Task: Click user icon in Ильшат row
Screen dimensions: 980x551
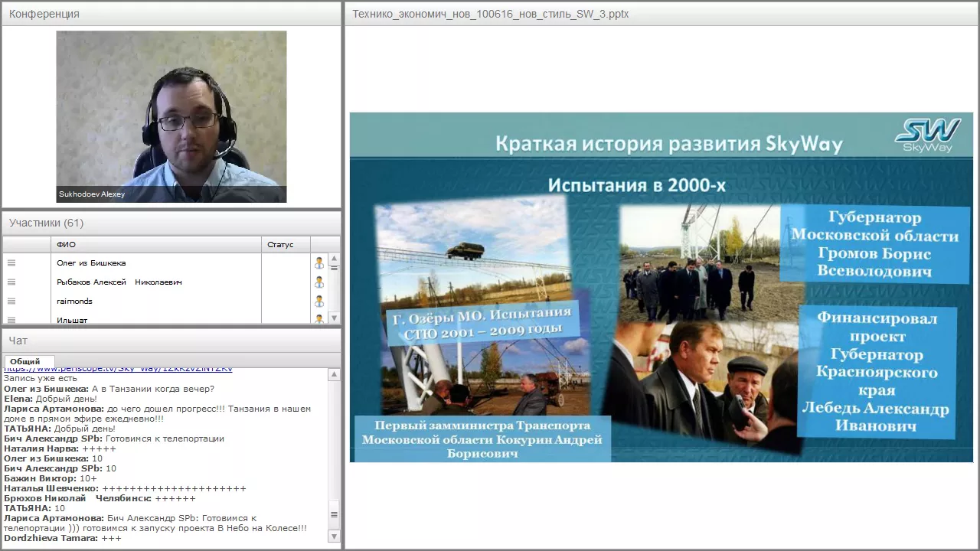Action: click(319, 319)
